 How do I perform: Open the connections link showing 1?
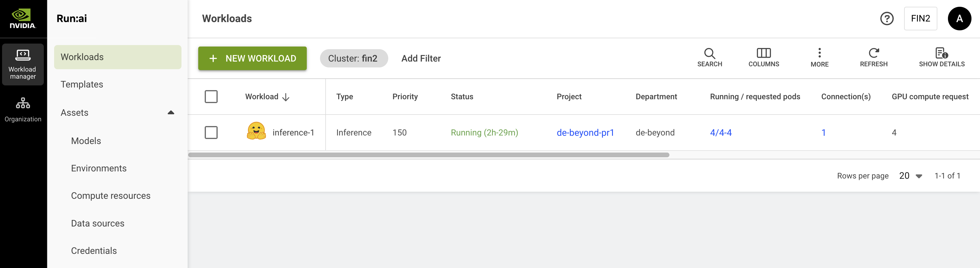(x=823, y=133)
